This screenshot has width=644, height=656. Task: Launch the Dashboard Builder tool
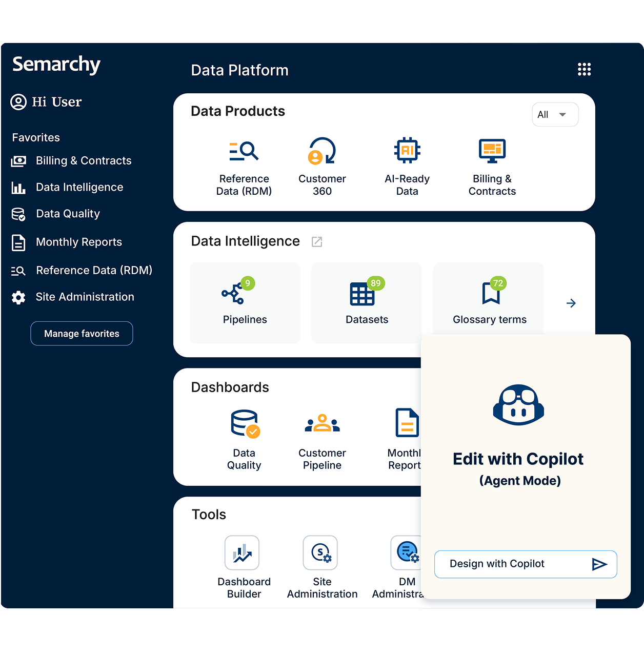click(243, 553)
